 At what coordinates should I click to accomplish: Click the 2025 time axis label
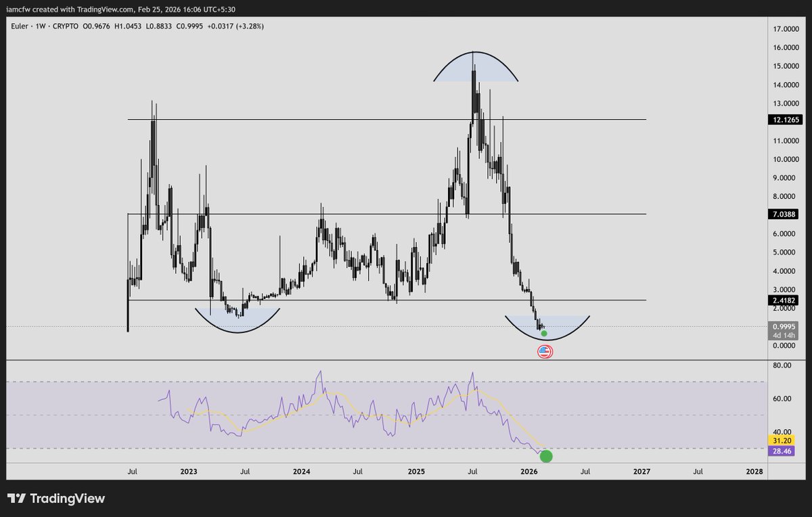coord(415,471)
